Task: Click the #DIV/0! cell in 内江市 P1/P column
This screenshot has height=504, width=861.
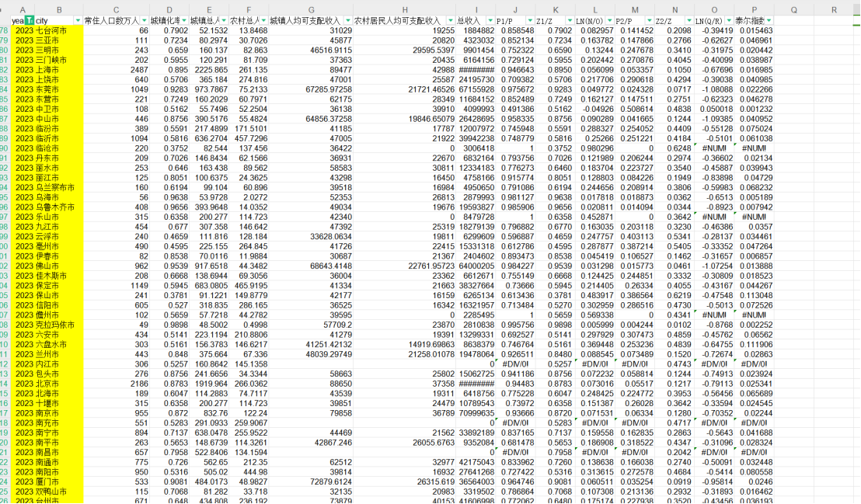Action: click(515, 364)
